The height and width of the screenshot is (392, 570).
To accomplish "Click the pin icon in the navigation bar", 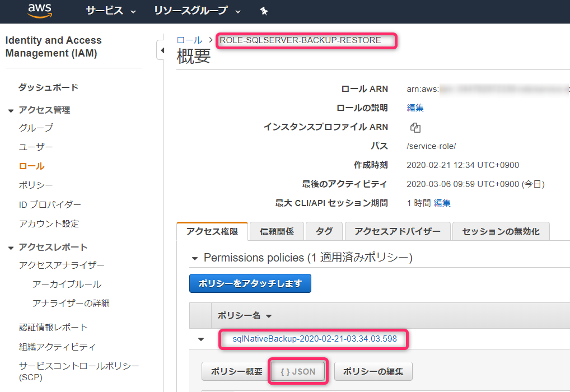I will point(264,11).
